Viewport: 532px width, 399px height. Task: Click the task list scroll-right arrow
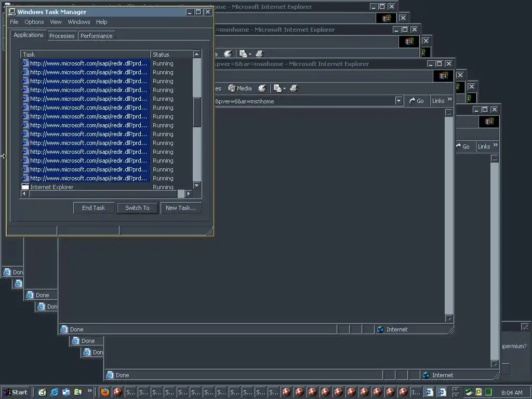coord(189,193)
